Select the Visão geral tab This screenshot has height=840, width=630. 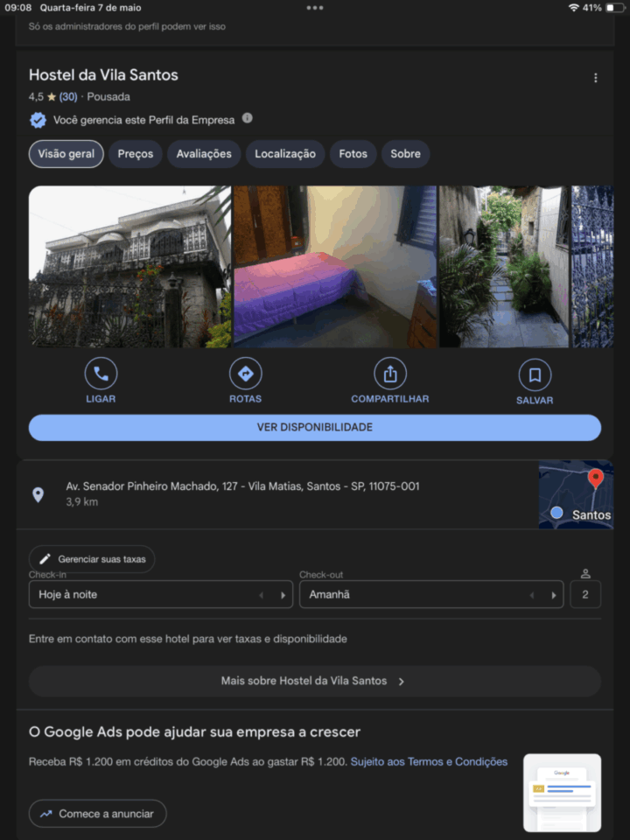[x=66, y=154]
